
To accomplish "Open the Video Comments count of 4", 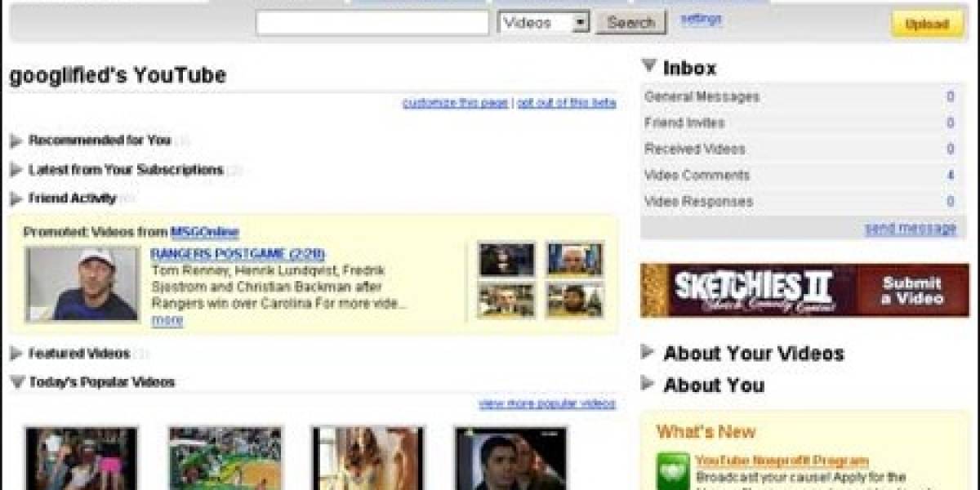I will (x=951, y=176).
